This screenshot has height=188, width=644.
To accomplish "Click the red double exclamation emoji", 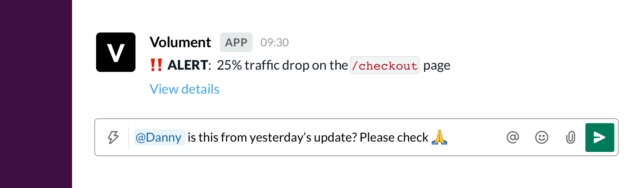I will point(156,65).
